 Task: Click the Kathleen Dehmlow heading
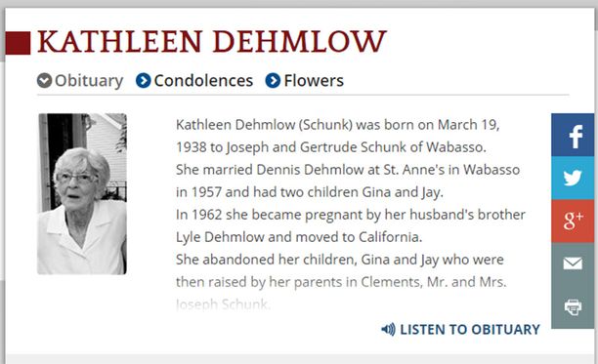[x=212, y=42]
